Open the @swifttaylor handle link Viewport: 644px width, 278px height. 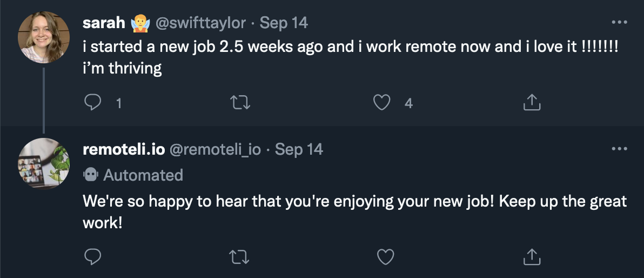click(x=200, y=23)
